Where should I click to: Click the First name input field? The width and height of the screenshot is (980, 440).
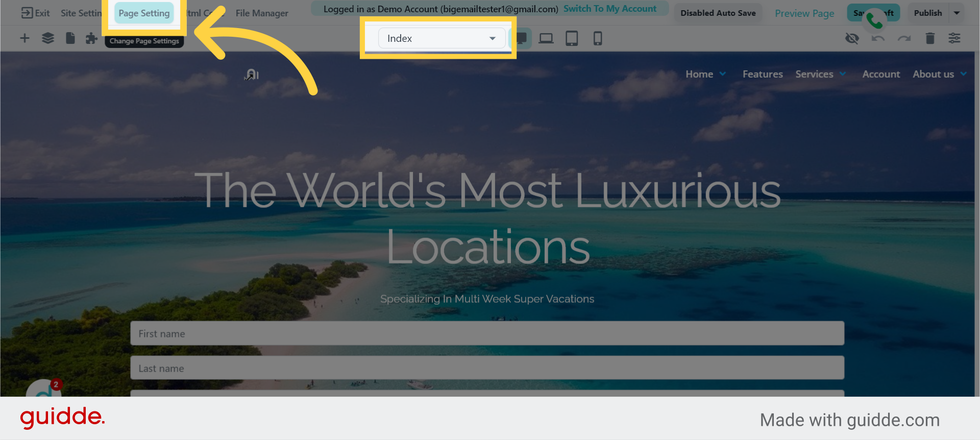pyautogui.click(x=487, y=333)
